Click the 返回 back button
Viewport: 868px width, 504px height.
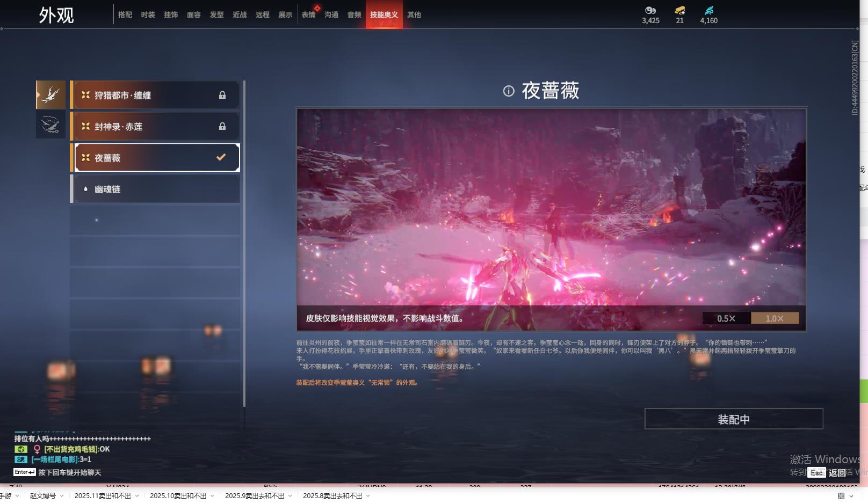pyautogui.click(x=837, y=473)
